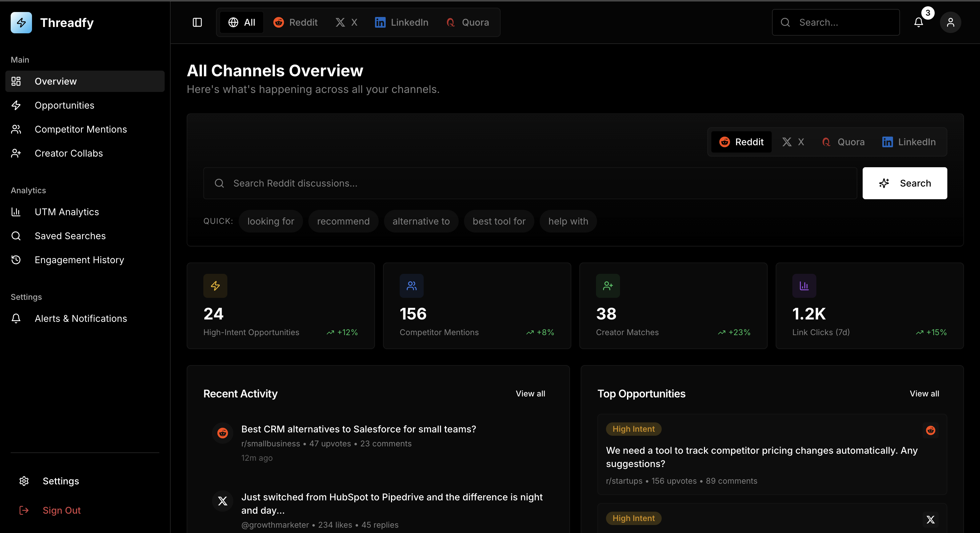This screenshot has height=533, width=980.
Task: Click the Sign Out arrow icon
Action: pos(24,510)
